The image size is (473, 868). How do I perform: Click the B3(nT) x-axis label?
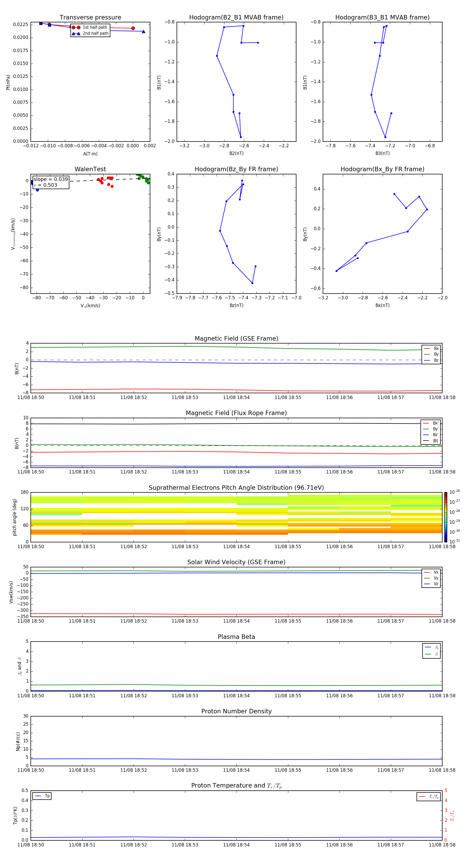382,154
